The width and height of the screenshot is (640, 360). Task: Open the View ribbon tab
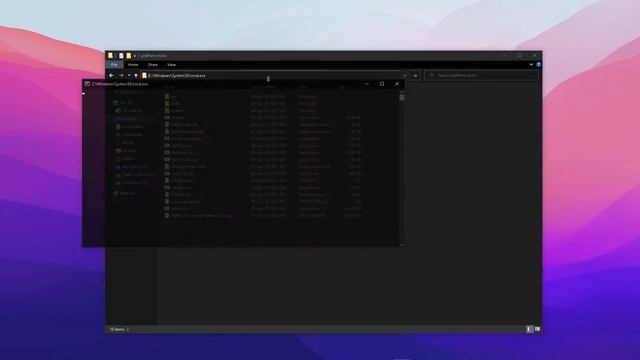(x=171, y=65)
